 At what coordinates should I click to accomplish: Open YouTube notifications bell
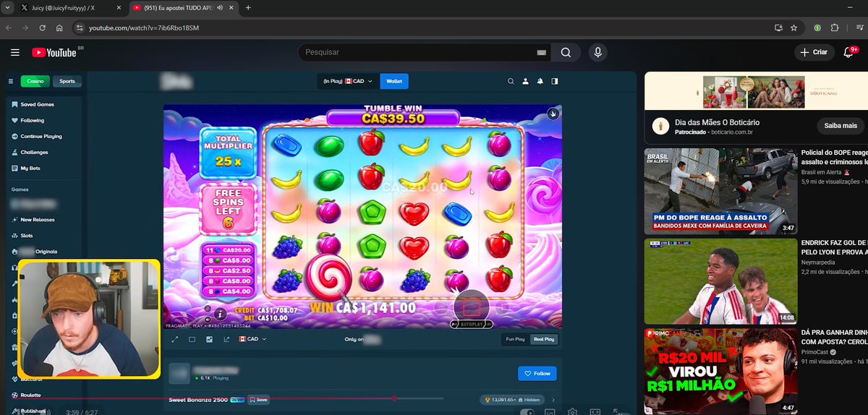coord(849,52)
